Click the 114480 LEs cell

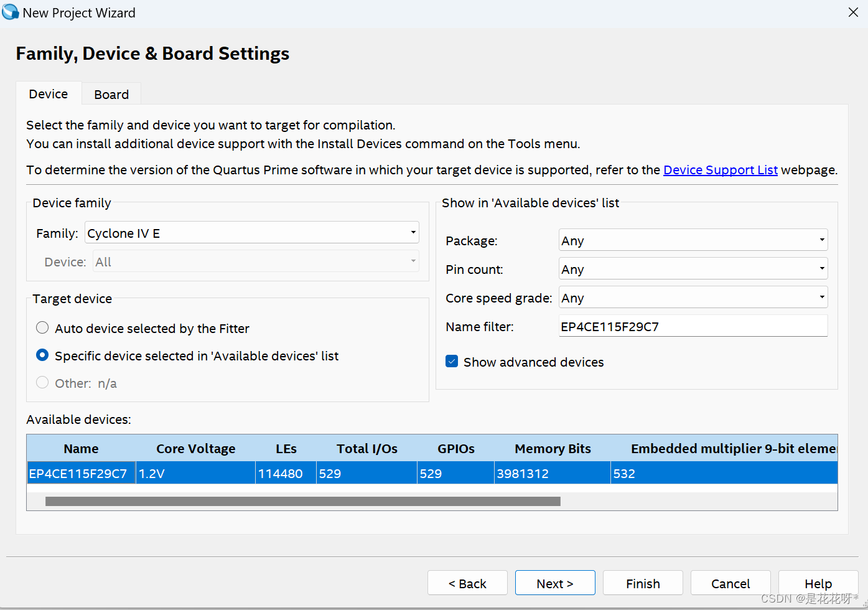tap(286, 473)
